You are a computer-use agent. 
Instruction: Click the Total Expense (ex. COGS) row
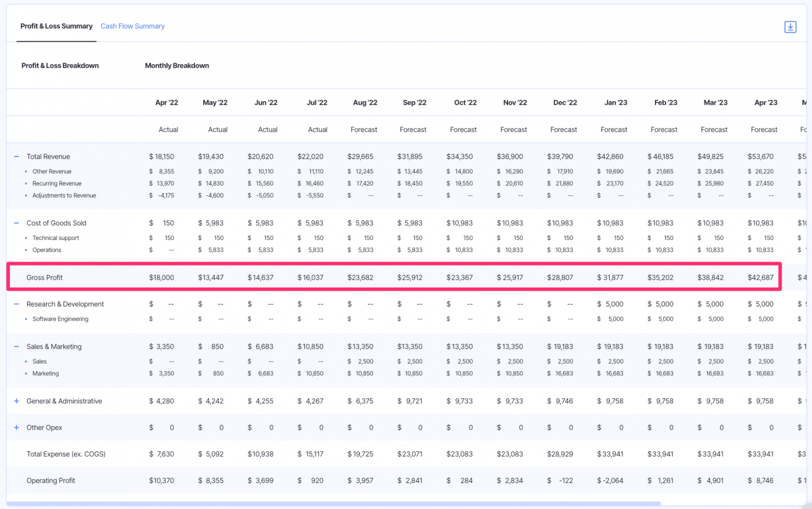point(66,454)
